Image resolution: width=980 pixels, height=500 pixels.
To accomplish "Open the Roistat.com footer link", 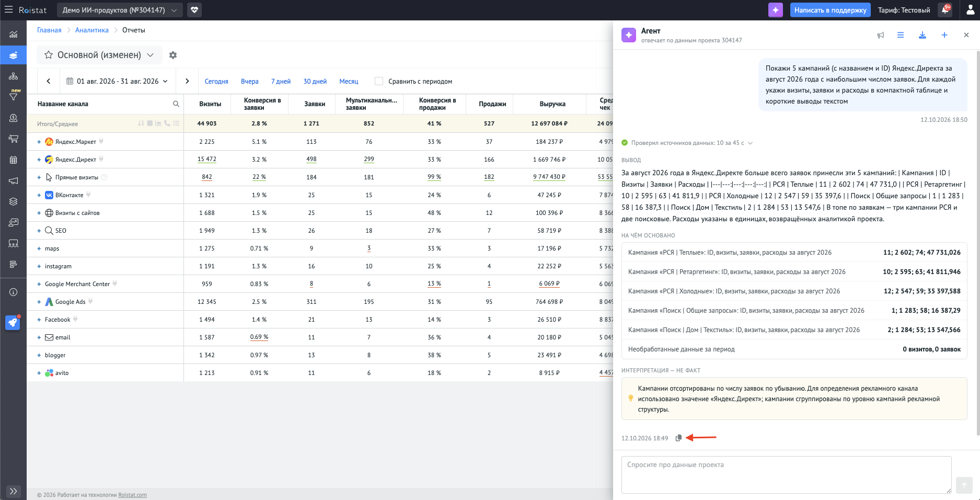I will point(132,495).
